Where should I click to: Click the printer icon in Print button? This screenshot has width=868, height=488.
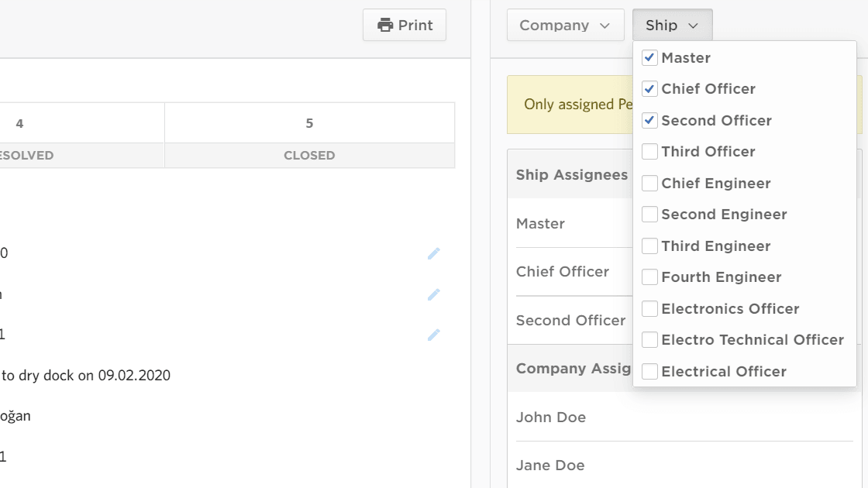(385, 26)
